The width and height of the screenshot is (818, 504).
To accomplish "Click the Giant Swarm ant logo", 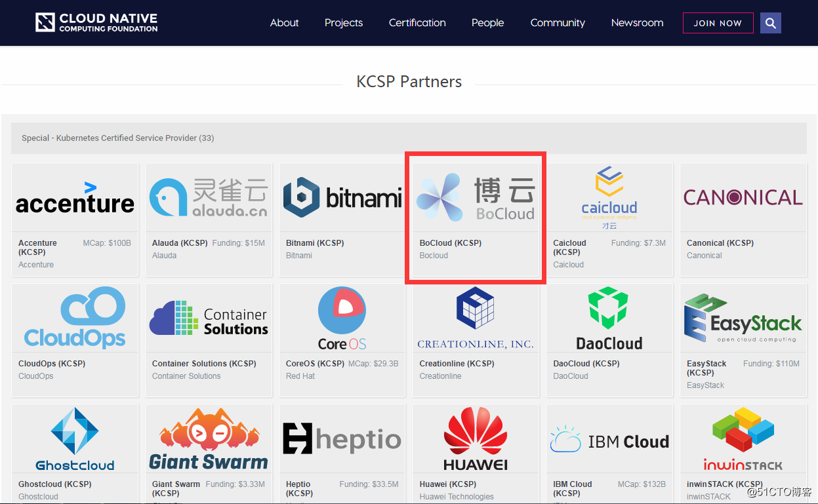I will 209,439.
